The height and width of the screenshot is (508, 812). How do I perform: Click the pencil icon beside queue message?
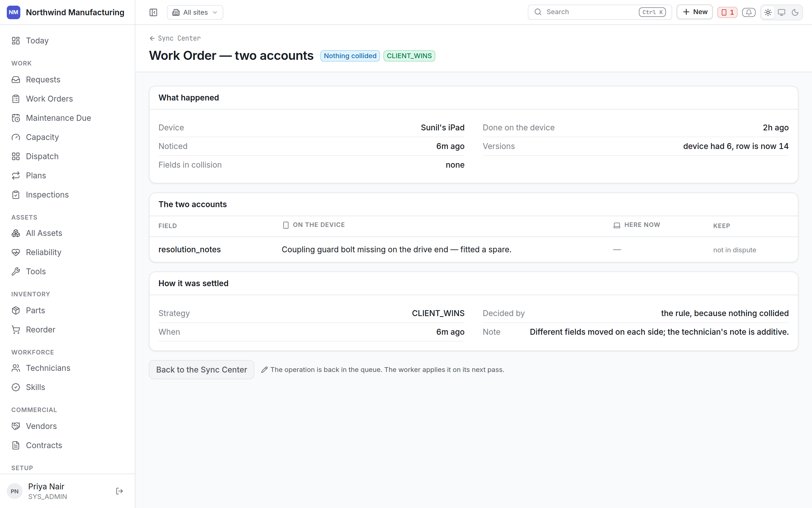click(264, 370)
